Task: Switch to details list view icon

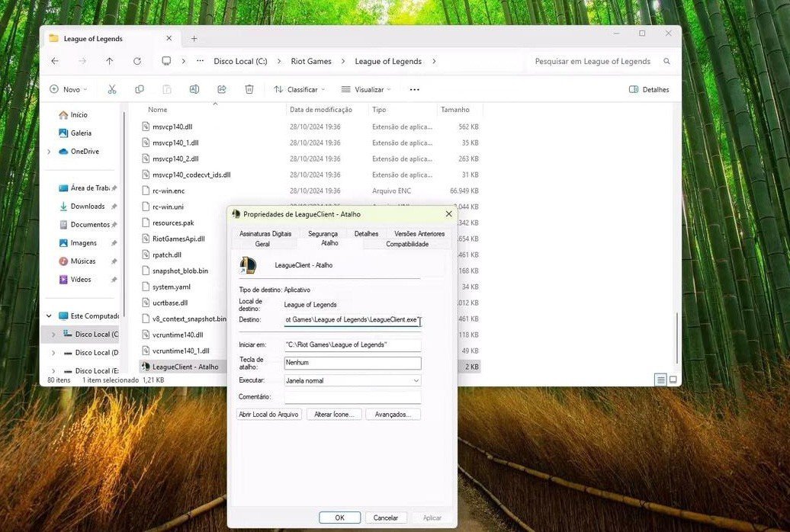Action: [x=661, y=380]
